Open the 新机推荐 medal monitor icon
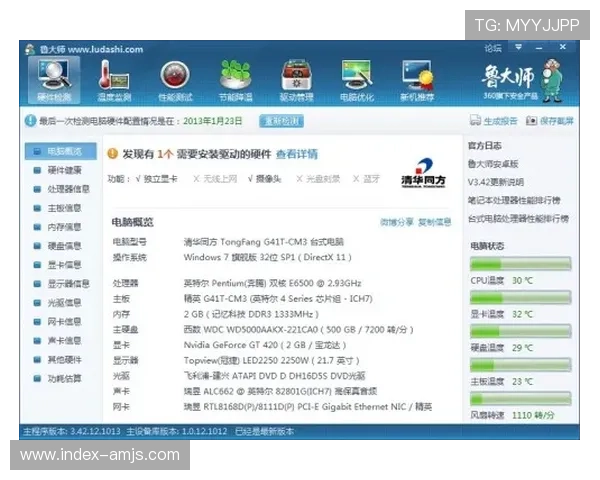Image resolution: width=600 pixels, height=480 pixels. (x=417, y=80)
